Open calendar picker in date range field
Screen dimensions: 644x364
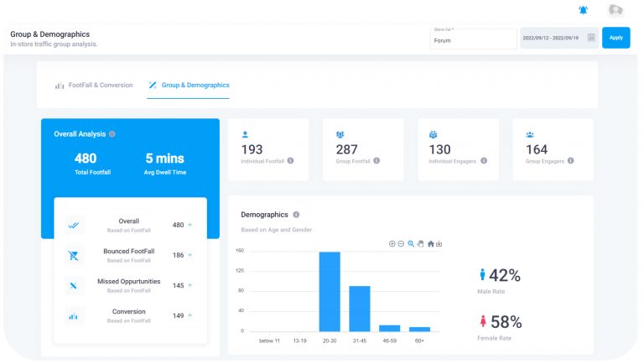591,38
